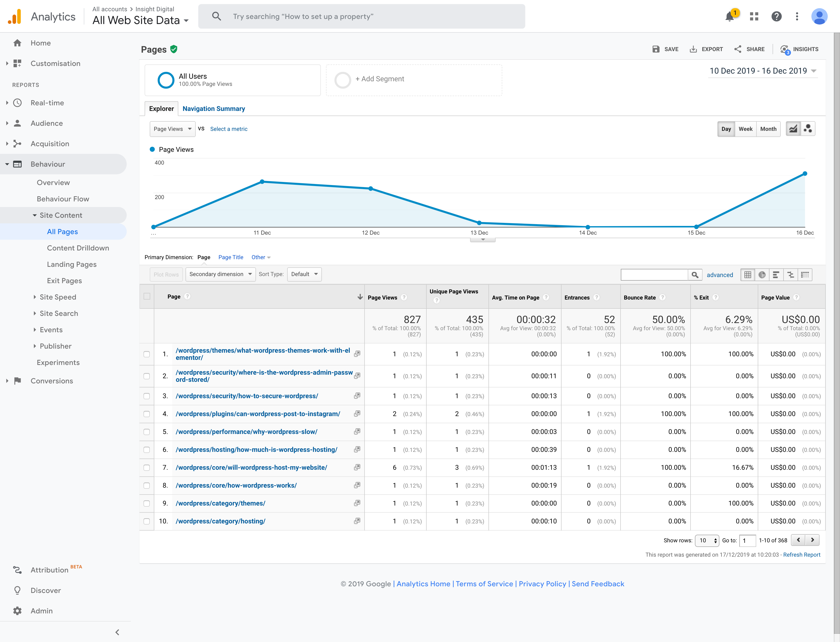Open how-to-secure-wordpress page in new window icon
This screenshot has height=642, width=840.
[x=357, y=396]
